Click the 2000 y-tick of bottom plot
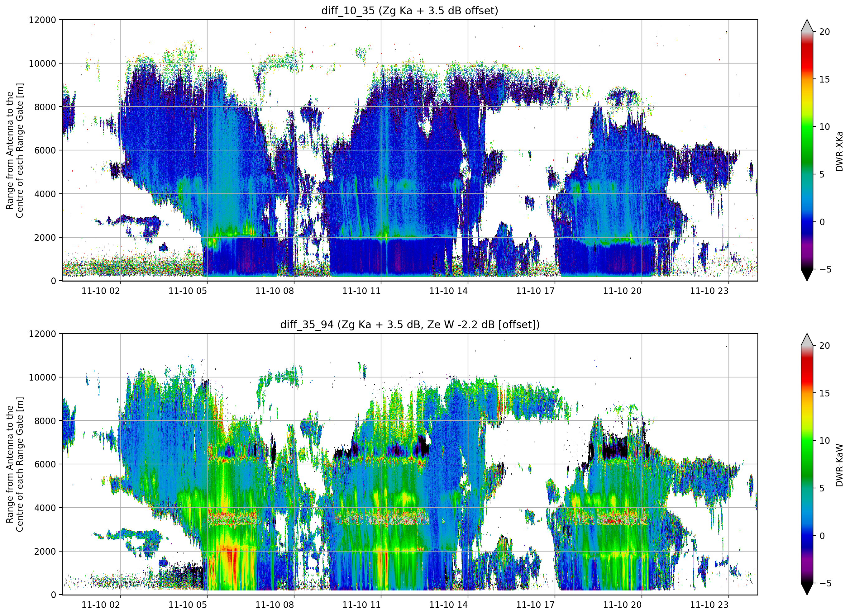 coord(45,551)
